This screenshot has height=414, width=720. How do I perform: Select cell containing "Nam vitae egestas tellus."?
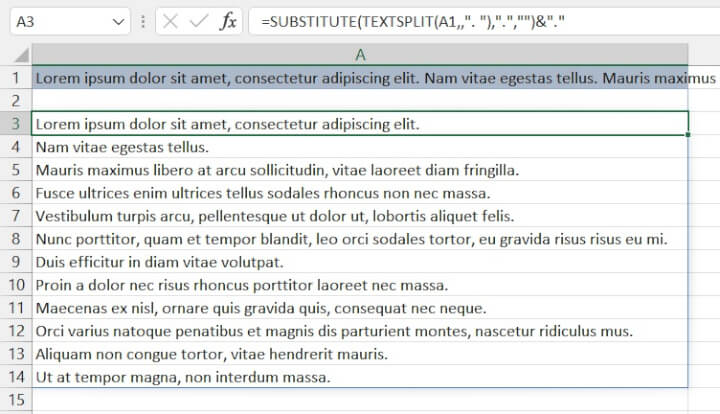(x=122, y=147)
